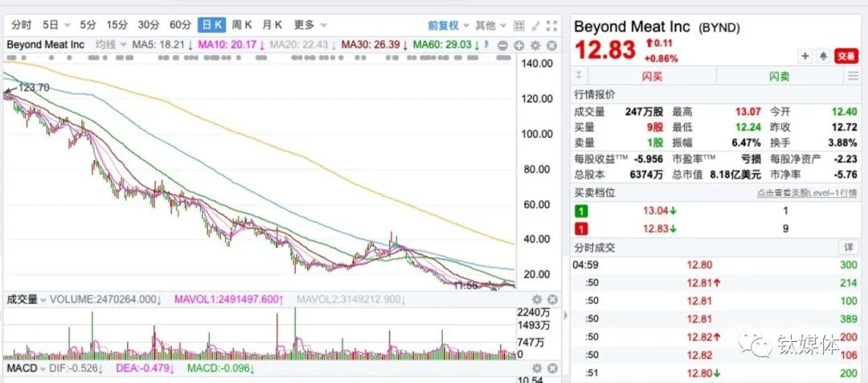The width and height of the screenshot is (868, 383).
Task: Open the 其他 options dropdown
Action: [x=491, y=26]
